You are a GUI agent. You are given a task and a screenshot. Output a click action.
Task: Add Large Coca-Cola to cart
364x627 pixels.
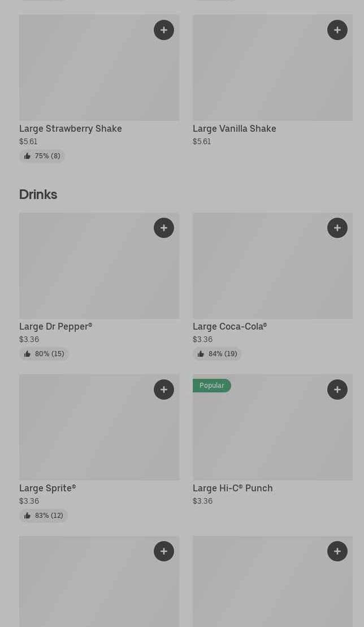pyautogui.click(x=337, y=228)
